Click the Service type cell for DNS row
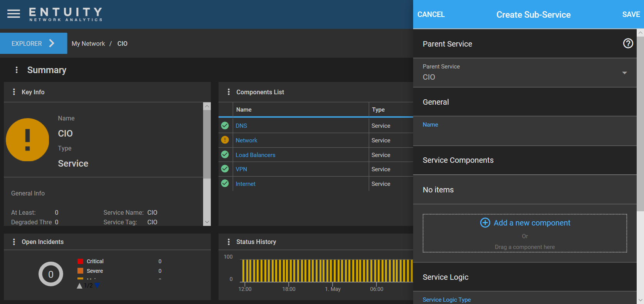This screenshot has height=304, width=644. 391,125
